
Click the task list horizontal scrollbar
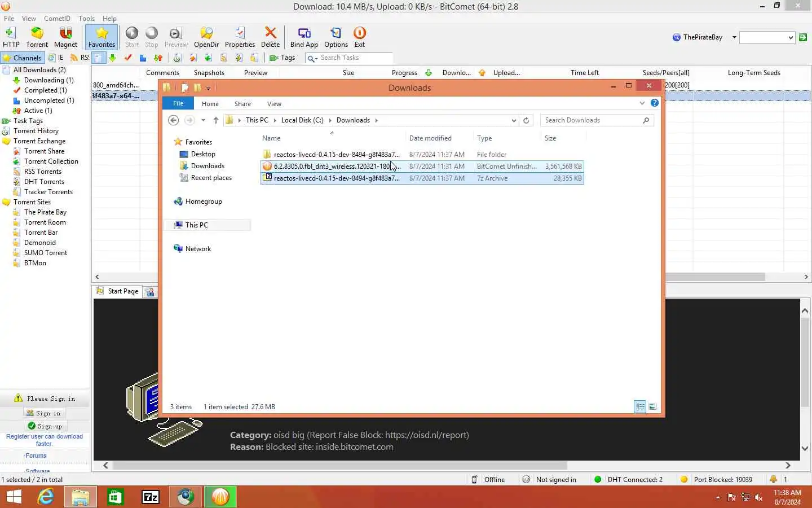(x=451, y=277)
